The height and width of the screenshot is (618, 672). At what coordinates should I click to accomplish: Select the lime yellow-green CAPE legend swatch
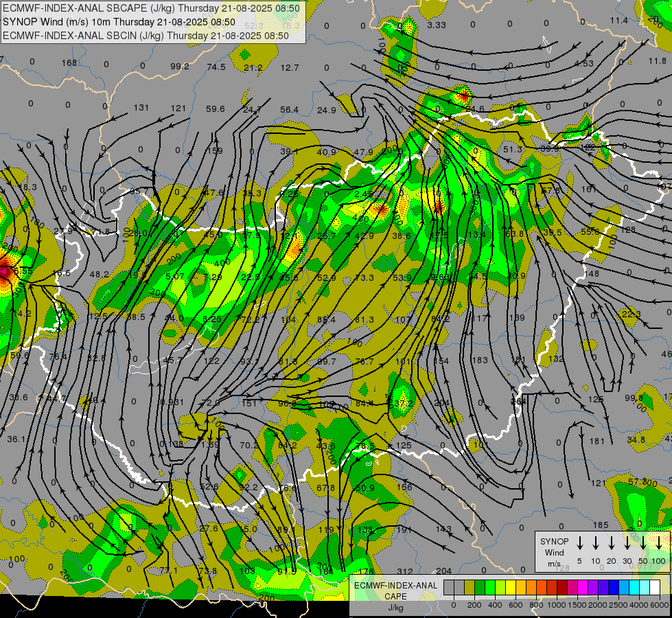click(x=500, y=587)
